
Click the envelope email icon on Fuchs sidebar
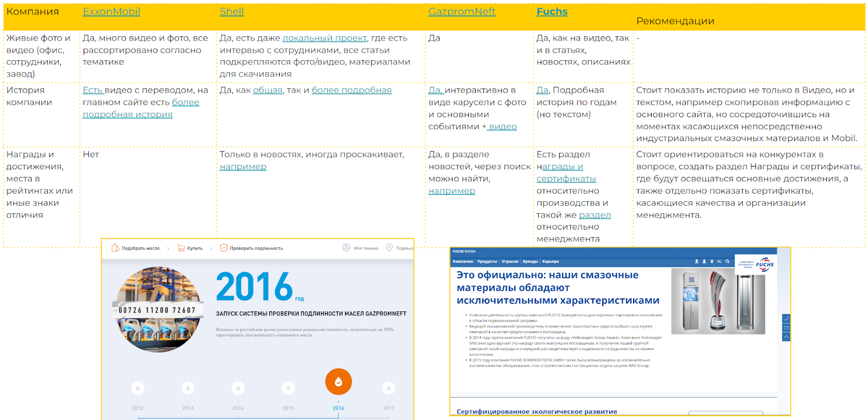pyautogui.click(x=786, y=328)
